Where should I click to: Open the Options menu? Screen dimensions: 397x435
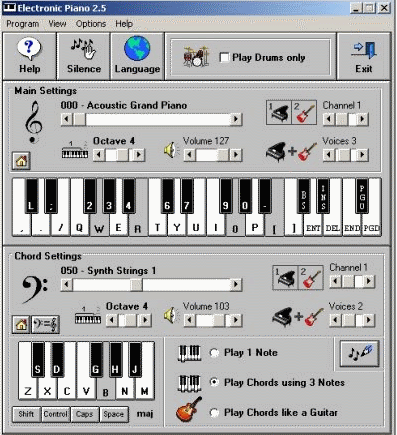click(x=91, y=24)
